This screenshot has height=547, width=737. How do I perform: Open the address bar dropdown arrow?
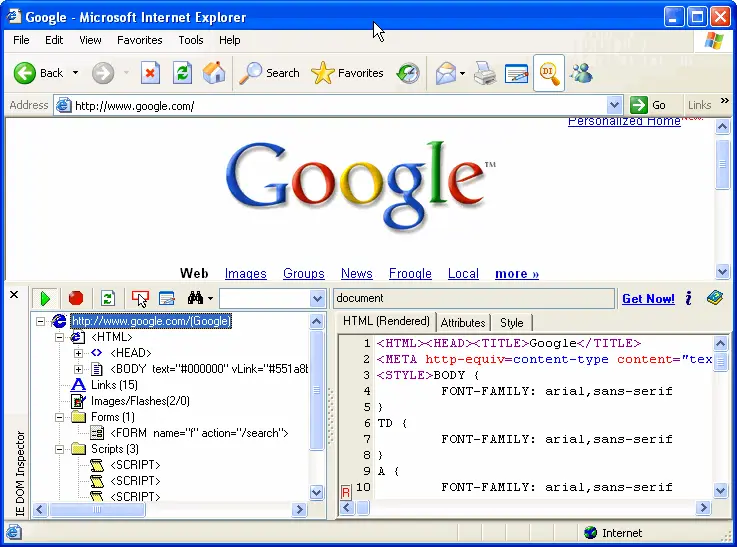tap(615, 105)
